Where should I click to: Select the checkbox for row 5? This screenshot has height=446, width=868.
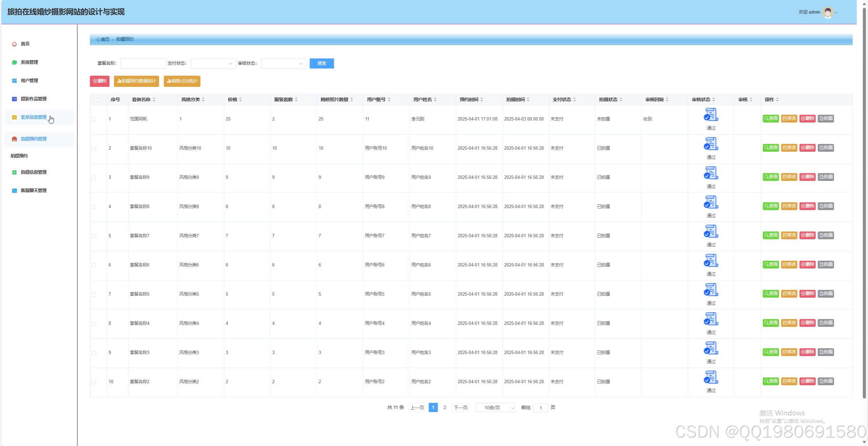point(94,236)
